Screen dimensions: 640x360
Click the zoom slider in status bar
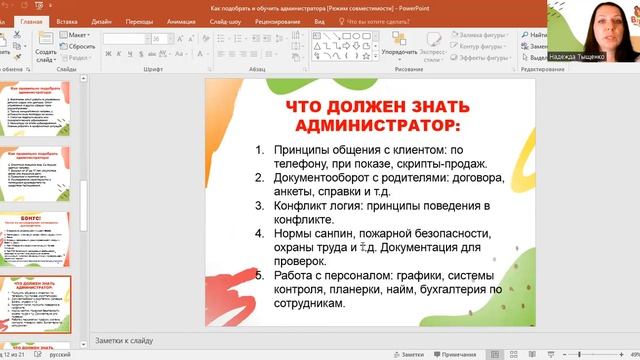point(593,355)
